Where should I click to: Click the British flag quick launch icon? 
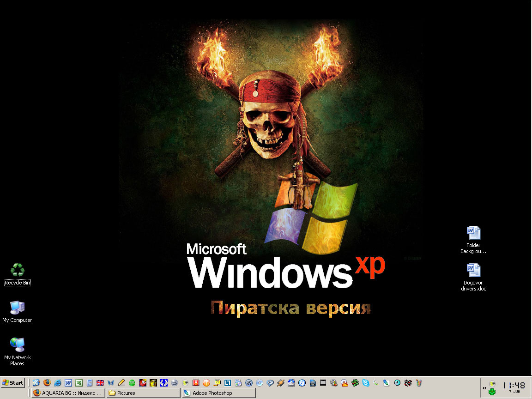point(100,383)
